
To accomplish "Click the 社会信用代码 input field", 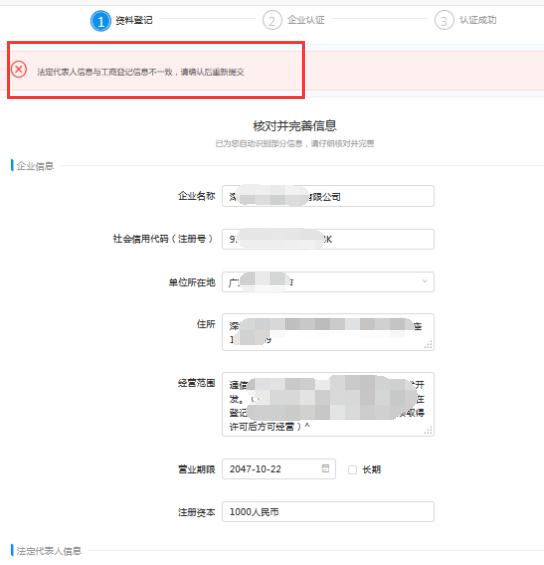I will [328, 239].
